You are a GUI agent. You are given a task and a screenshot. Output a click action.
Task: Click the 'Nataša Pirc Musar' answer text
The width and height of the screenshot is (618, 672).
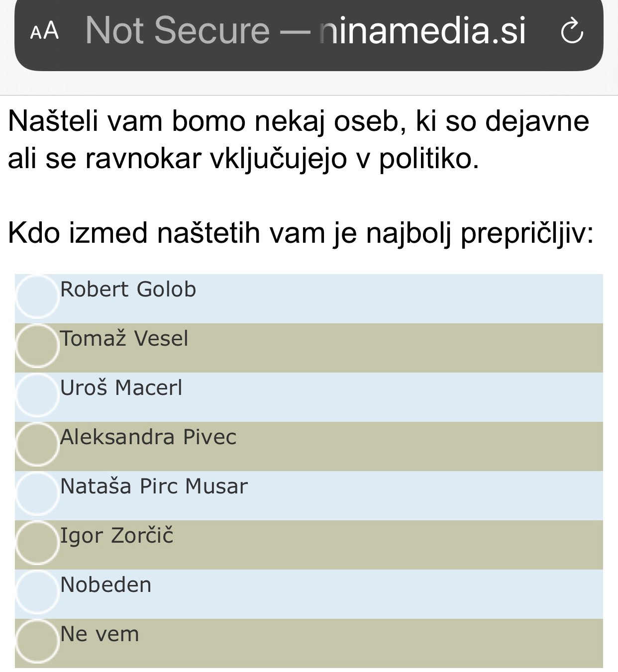click(153, 486)
